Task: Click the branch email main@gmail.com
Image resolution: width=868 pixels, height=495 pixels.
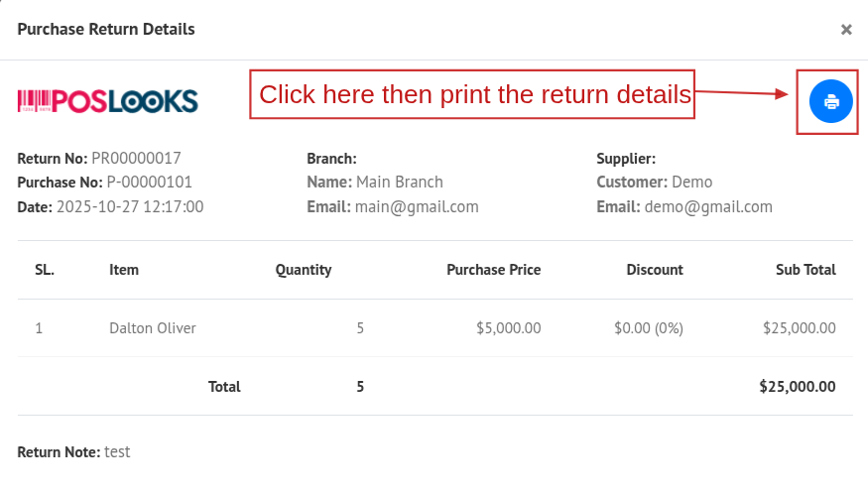Action: [417, 207]
